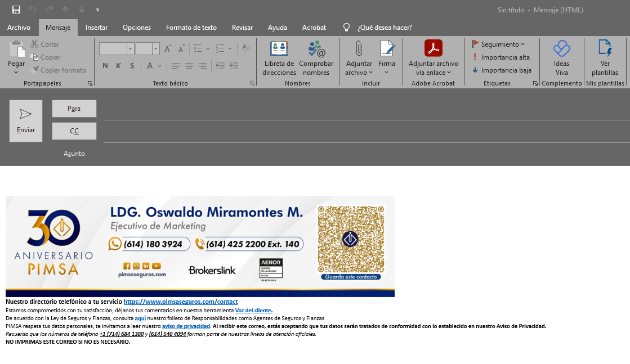Select the Mensaje ribbon tab
Viewport: 630px width, 364px height.
coord(58,28)
